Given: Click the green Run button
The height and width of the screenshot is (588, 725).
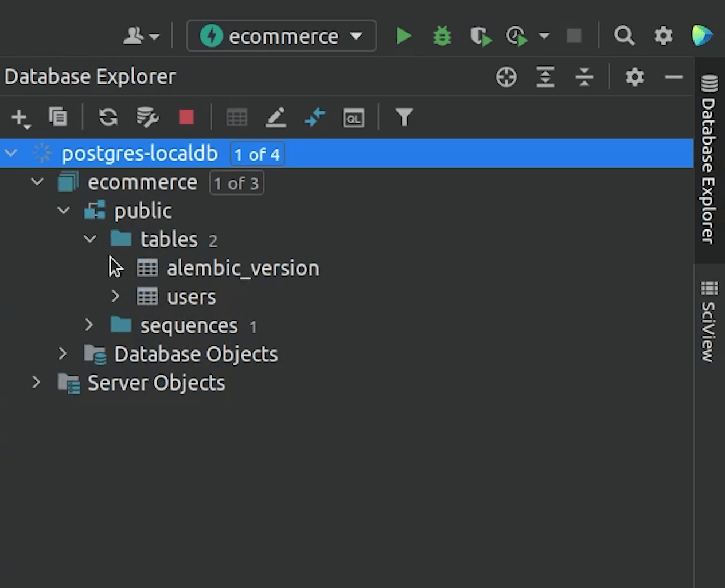Looking at the screenshot, I should coord(404,36).
